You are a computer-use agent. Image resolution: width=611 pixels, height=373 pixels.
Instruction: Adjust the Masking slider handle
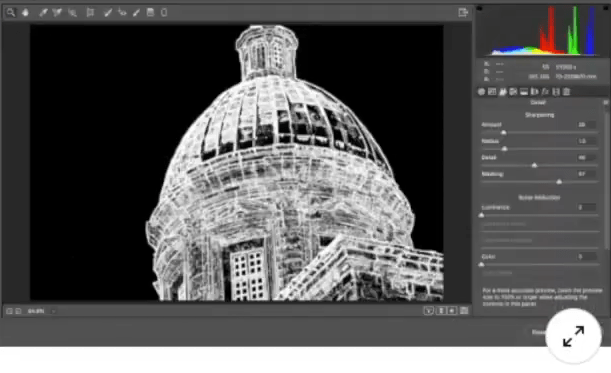coord(559,182)
